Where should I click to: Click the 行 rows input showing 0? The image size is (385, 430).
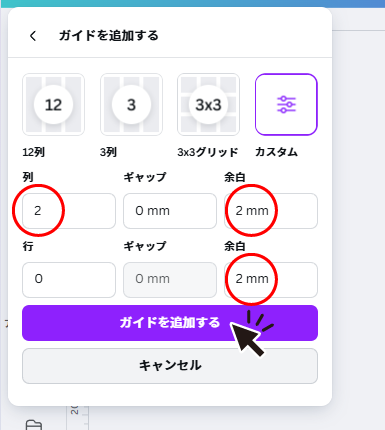click(69, 280)
